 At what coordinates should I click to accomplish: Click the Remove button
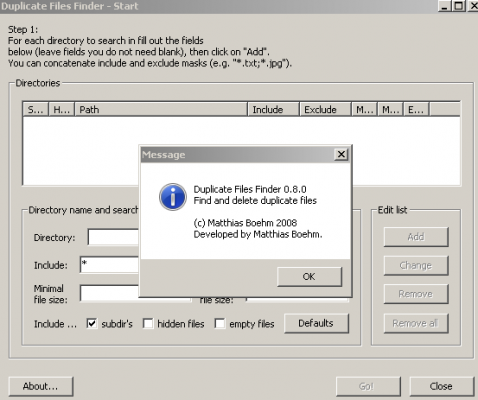(416, 294)
